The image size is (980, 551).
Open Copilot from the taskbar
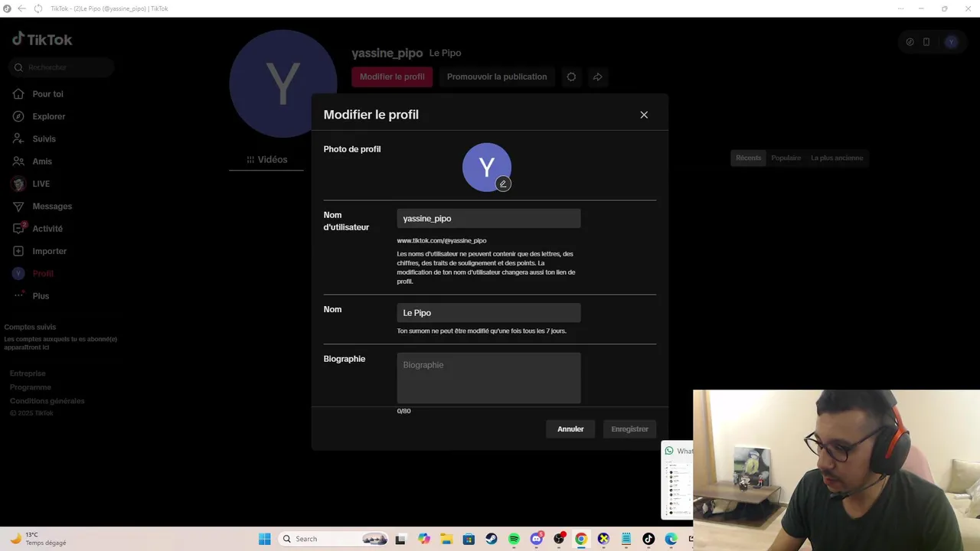click(424, 539)
